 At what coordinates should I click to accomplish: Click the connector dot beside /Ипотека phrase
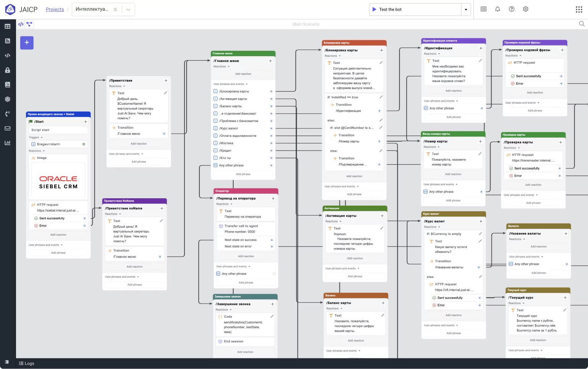271,143
